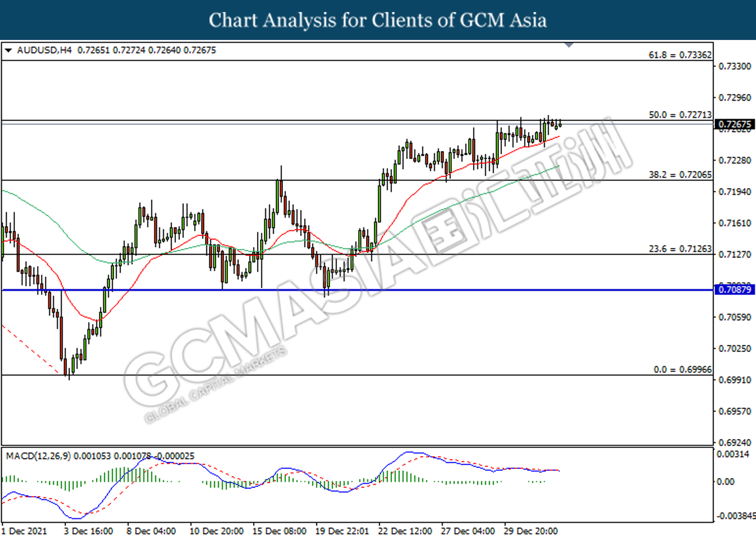Select the AUDUSD,H4 symbol label
Image resolution: width=756 pixels, height=540 pixels.
coord(44,50)
